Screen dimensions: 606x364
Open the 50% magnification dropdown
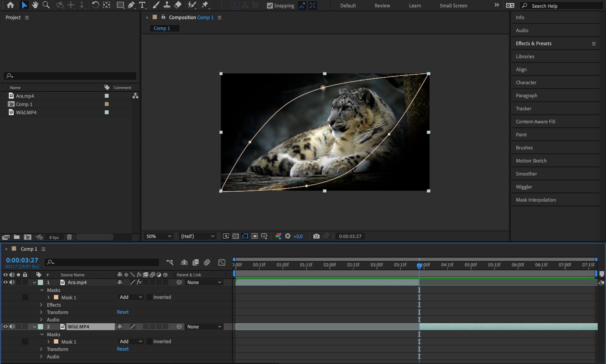(159, 236)
